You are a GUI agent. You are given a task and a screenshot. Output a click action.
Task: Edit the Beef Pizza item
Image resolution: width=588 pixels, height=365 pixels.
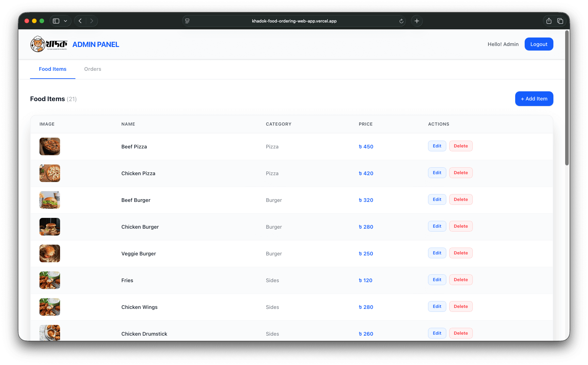point(437,146)
